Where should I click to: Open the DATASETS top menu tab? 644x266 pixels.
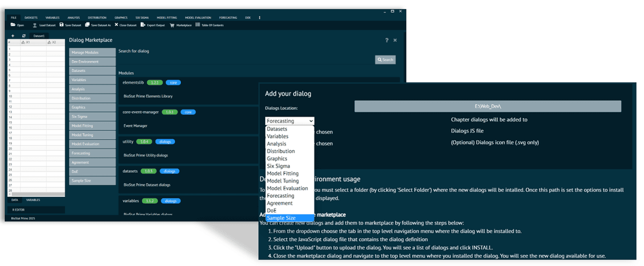31,17
